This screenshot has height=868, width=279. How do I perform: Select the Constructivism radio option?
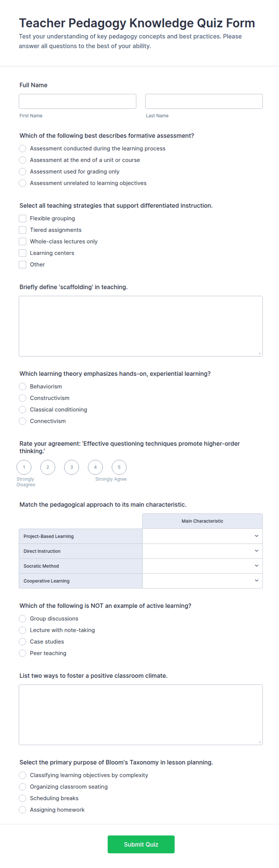tap(22, 398)
